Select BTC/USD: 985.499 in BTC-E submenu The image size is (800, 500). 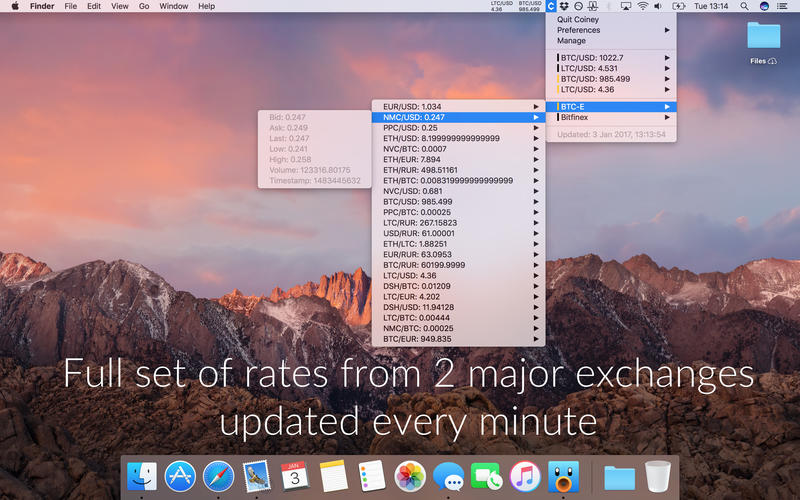coord(458,202)
